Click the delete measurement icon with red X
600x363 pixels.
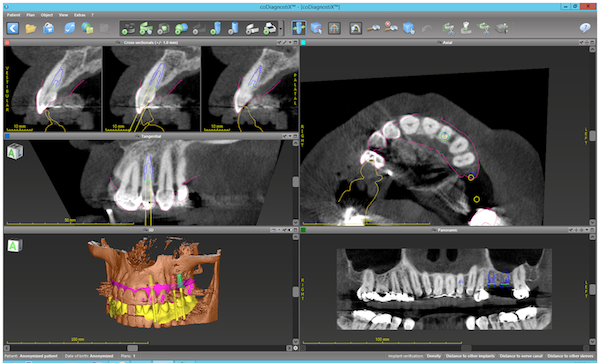pyautogui.click(x=391, y=28)
